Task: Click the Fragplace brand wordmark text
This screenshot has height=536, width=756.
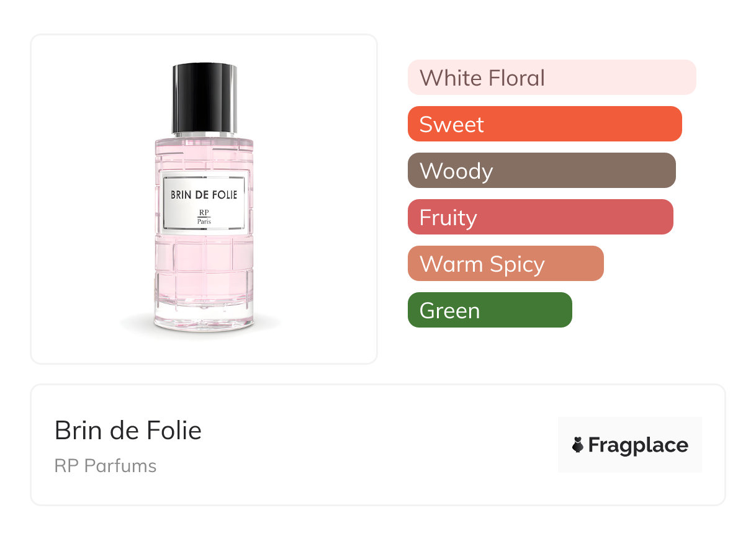Action: coord(638,445)
